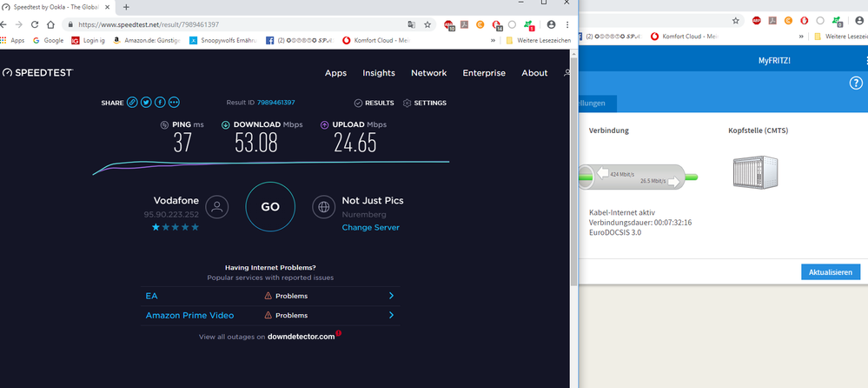Viewport: 868px width, 388px height.
Task: Open Adblock Plus extension in Speedtest window
Action: [449, 24]
